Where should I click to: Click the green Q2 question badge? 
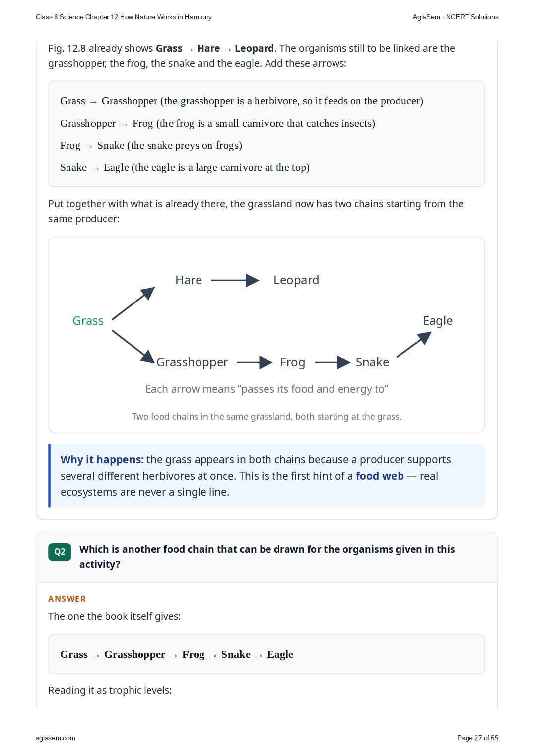click(x=60, y=552)
